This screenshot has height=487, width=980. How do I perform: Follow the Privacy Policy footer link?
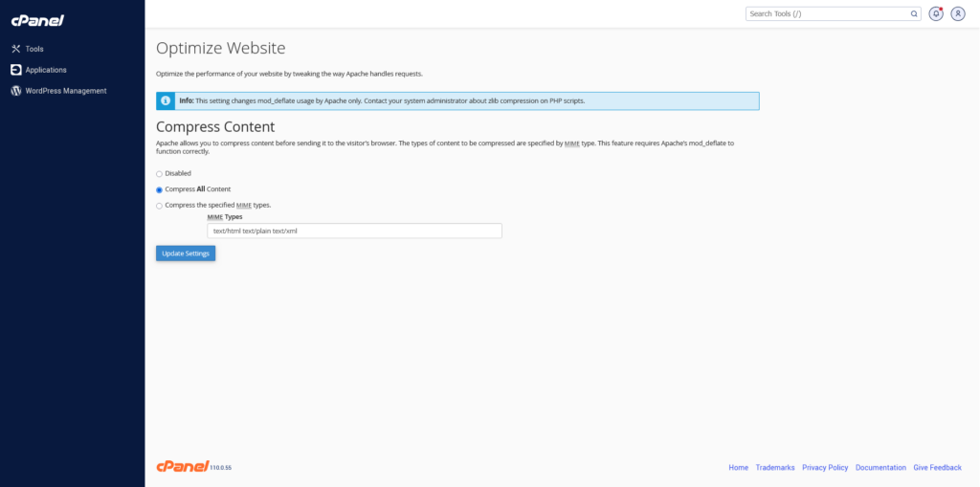[825, 468]
